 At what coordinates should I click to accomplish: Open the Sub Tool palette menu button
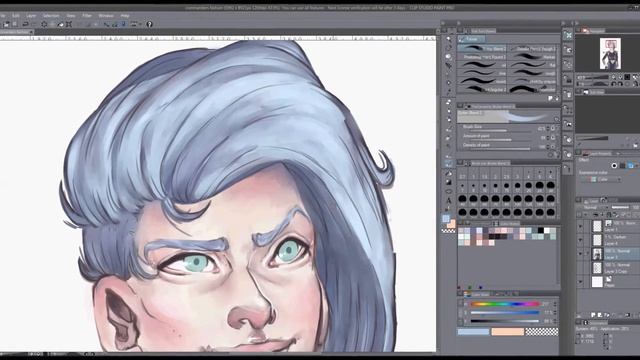460,31
